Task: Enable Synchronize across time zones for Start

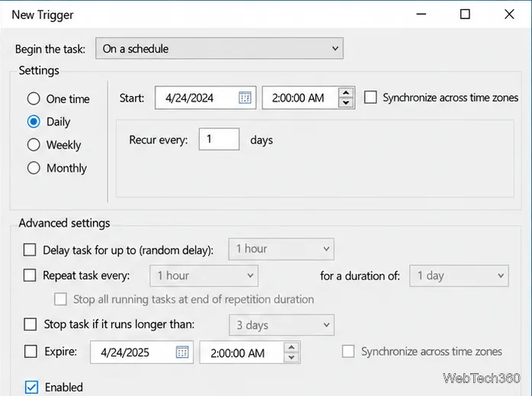Action: pos(370,97)
